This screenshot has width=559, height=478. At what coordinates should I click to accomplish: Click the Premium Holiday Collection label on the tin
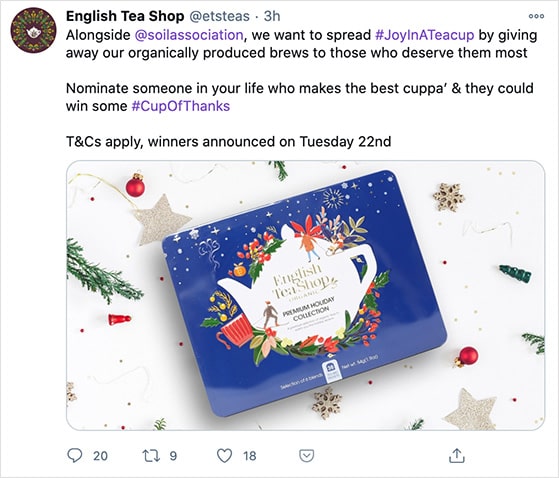point(309,309)
